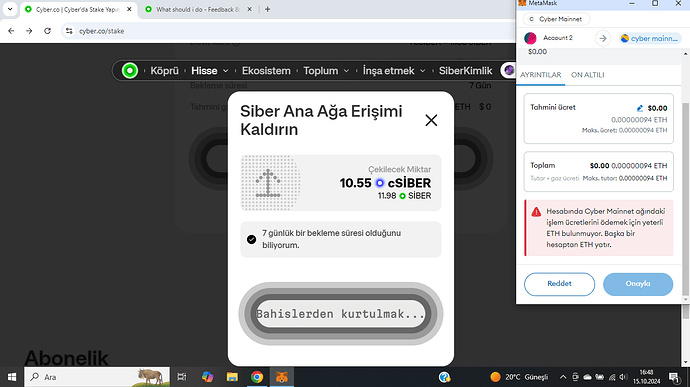Open Windows Start menu
This screenshot has height=387, width=690.
pyautogui.click(x=12, y=377)
